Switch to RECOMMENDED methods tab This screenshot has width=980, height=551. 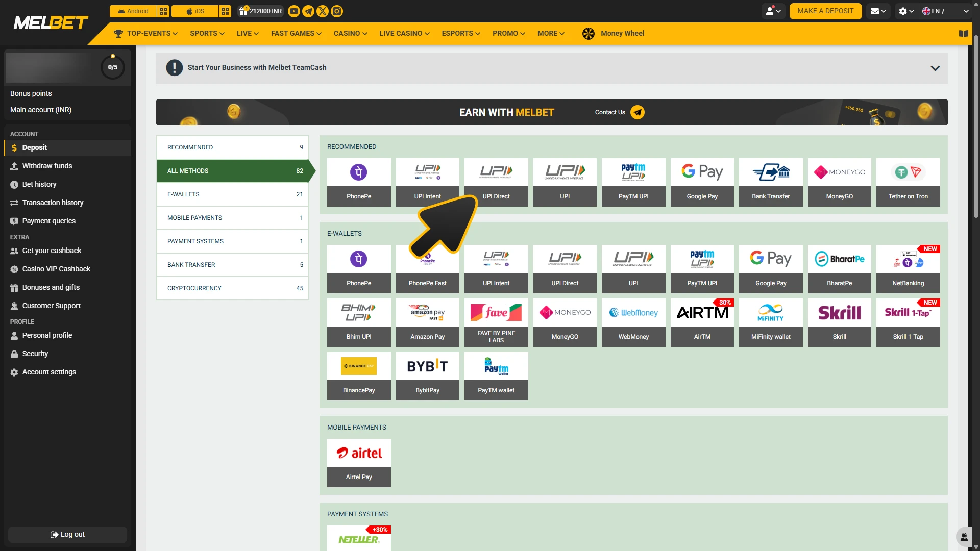point(233,147)
